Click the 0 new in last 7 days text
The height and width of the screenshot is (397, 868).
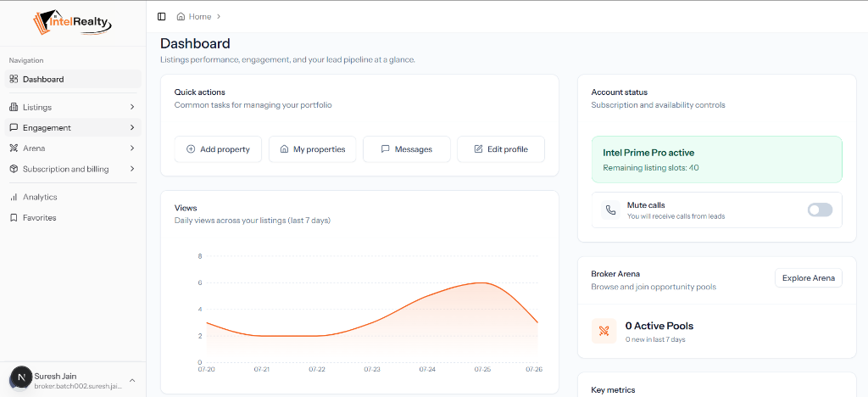(655, 339)
